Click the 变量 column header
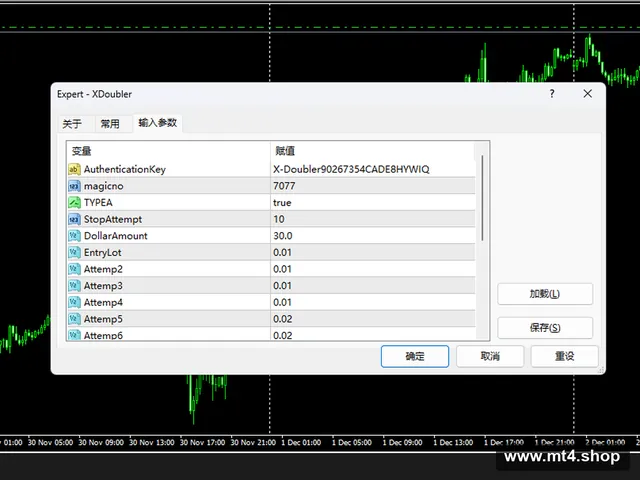The image size is (640, 480). pos(168,151)
